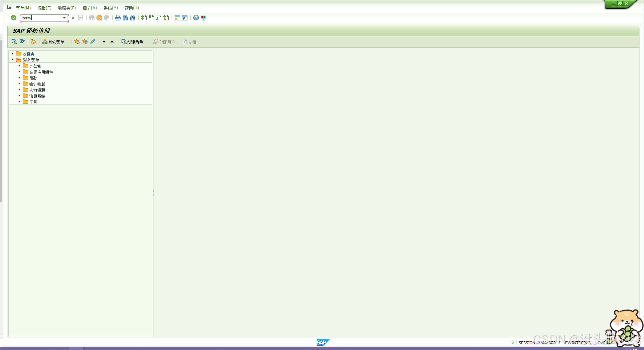
Task: Expand the 会计核算 folder arrow
Action: [19, 84]
